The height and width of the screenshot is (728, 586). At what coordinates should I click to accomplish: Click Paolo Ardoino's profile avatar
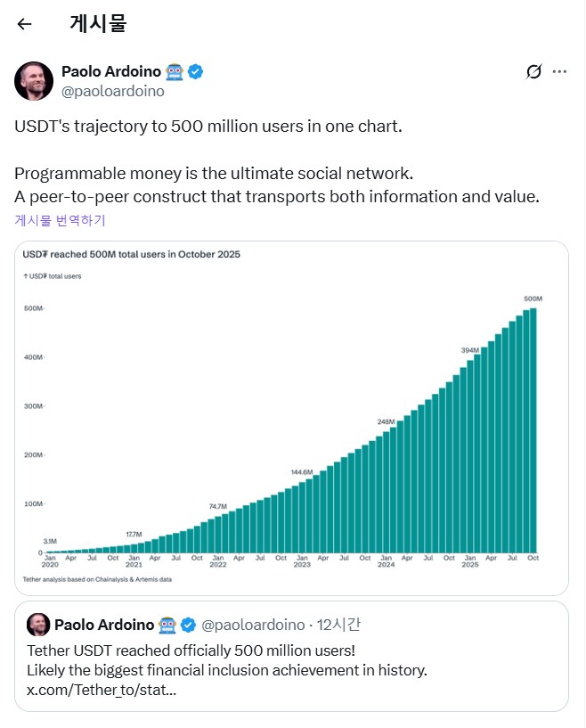click(34, 81)
